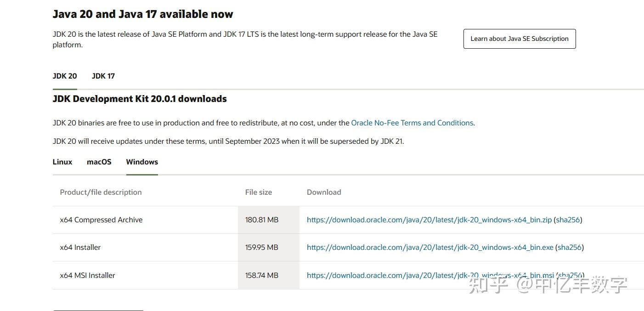Click the JDK Development Kit 20.0.1 downloads heading
Image resolution: width=644 pixels, height=311 pixels.
(140, 99)
